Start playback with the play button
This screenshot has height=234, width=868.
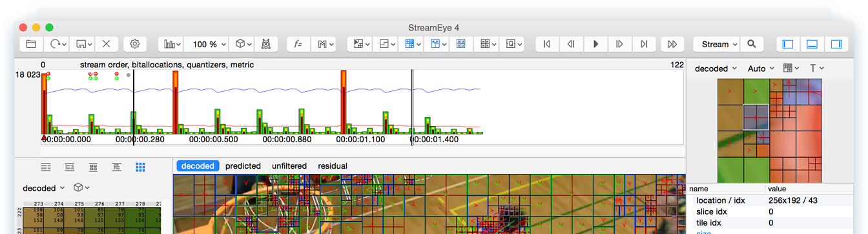coord(595,44)
